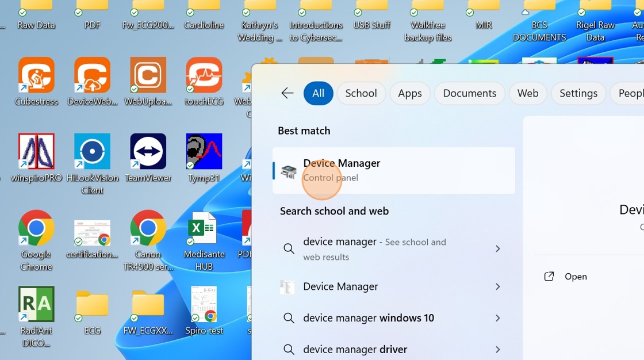Switch to the School search filter
Screen dimensions: 644x360
(361, 93)
